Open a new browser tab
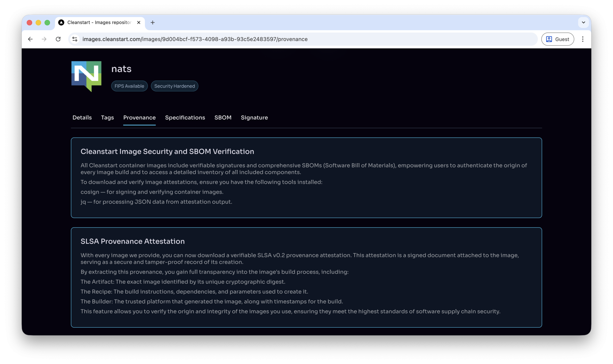The image size is (613, 364). tap(153, 22)
